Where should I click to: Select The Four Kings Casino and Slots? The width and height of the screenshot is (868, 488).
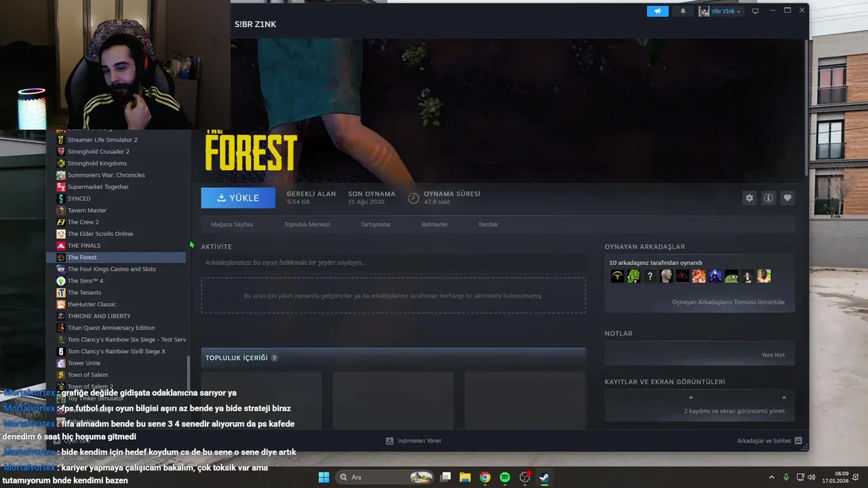pyautogui.click(x=111, y=269)
